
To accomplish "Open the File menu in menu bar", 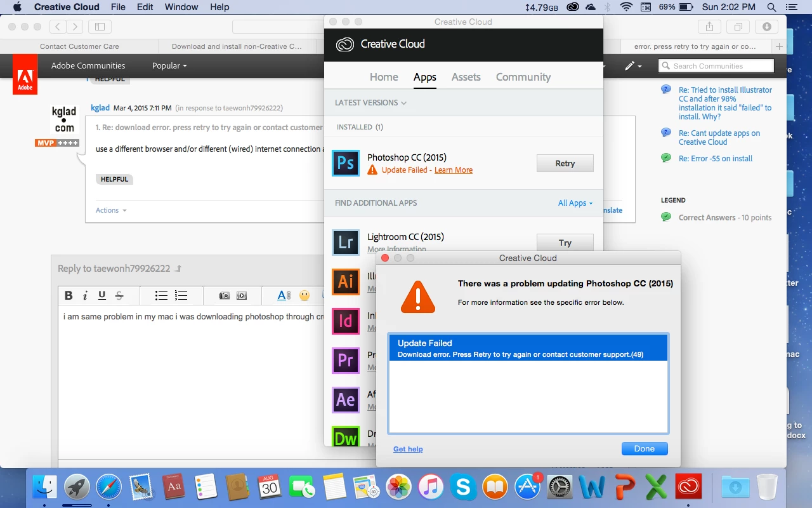I will point(118,7).
